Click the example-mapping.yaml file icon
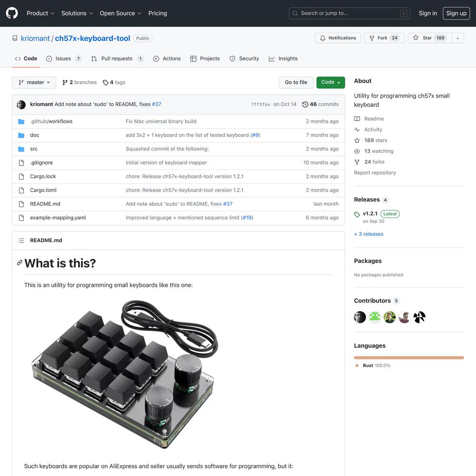 21,218
